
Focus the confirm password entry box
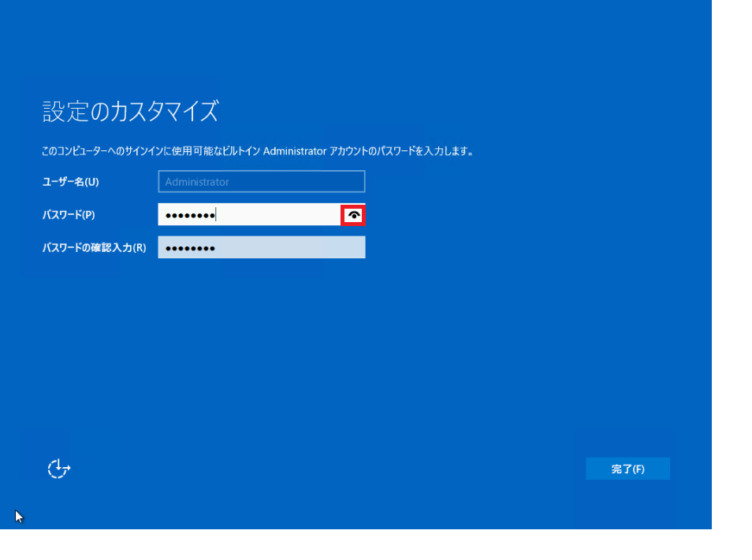click(x=260, y=247)
